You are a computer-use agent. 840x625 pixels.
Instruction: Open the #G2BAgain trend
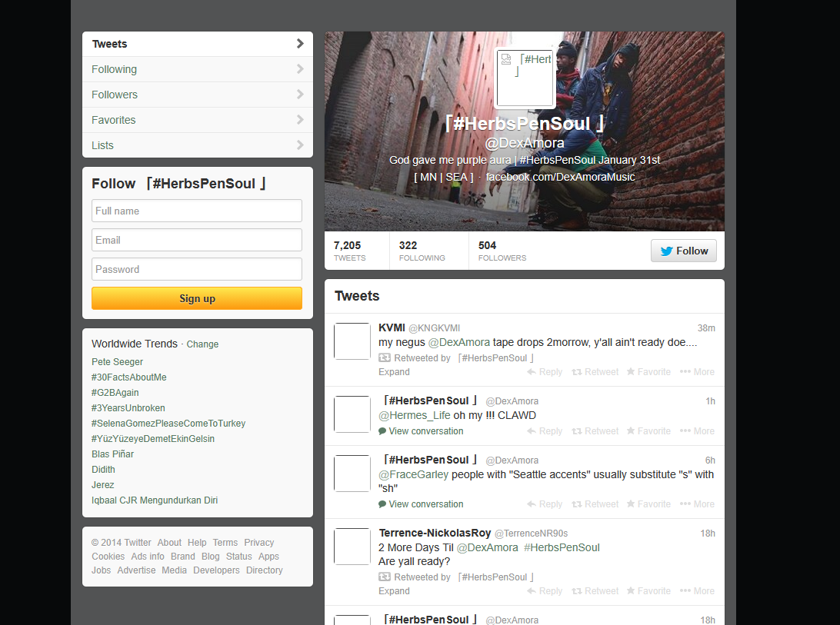pyautogui.click(x=115, y=393)
